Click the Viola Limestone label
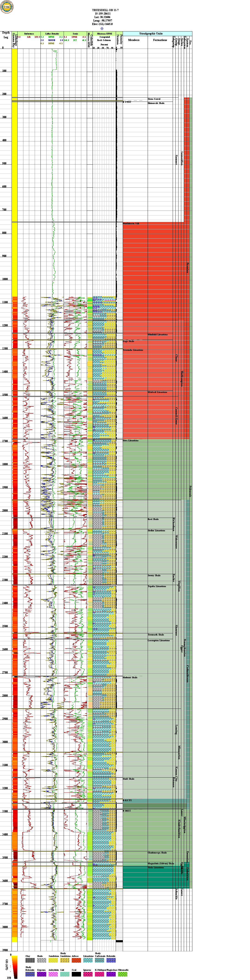The height and width of the screenshot is (980, 250). coord(156,867)
